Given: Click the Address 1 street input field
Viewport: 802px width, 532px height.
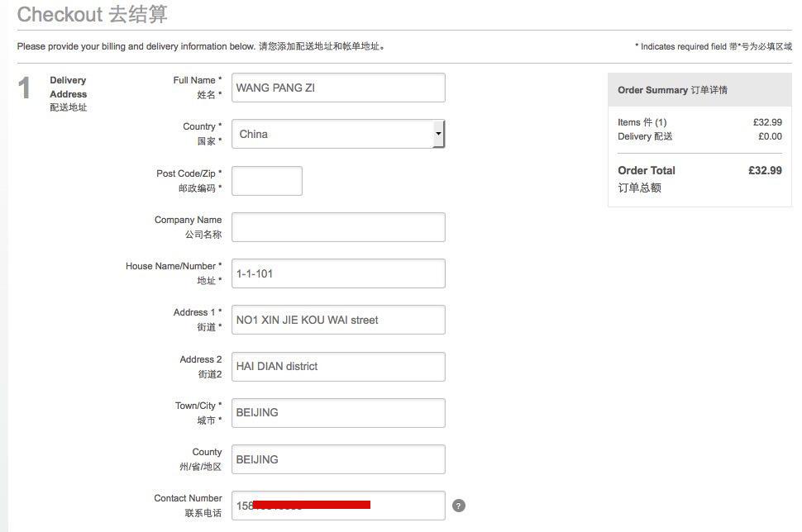Looking at the screenshot, I should (338, 320).
